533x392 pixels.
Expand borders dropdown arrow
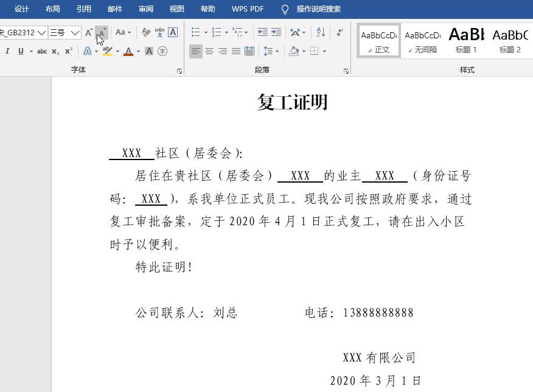[x=325, y=51]
